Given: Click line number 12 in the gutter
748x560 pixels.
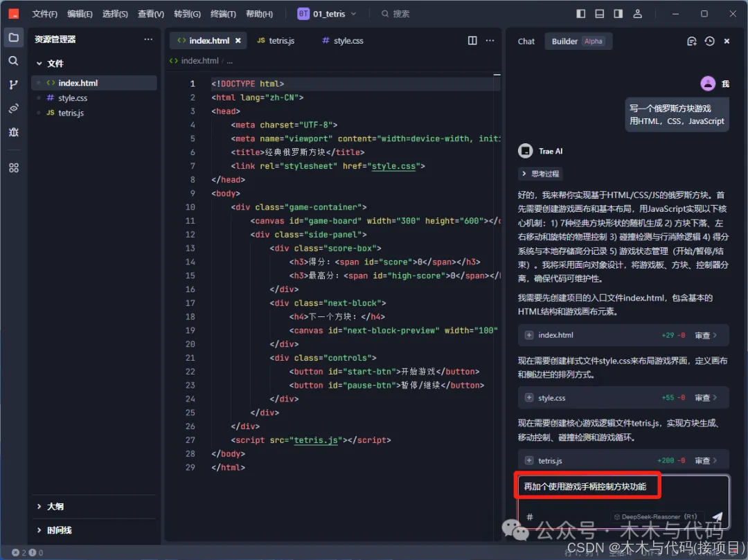Looking at the screenshot, I should [190, 235].
